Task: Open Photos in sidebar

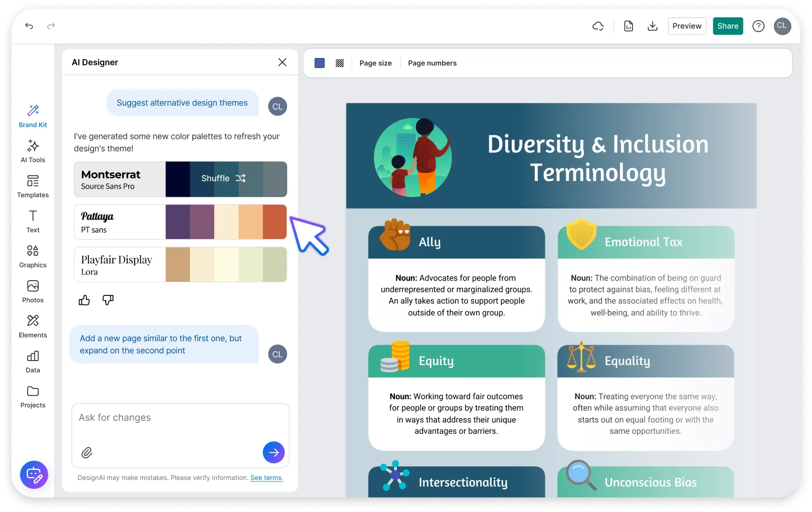Action: click(x=33, y=292)
